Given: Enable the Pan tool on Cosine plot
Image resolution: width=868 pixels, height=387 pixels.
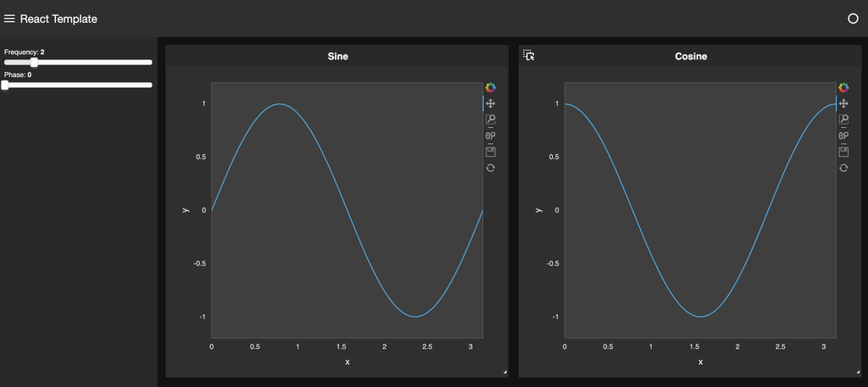Looking at the screenshot, I should point(843,103).
